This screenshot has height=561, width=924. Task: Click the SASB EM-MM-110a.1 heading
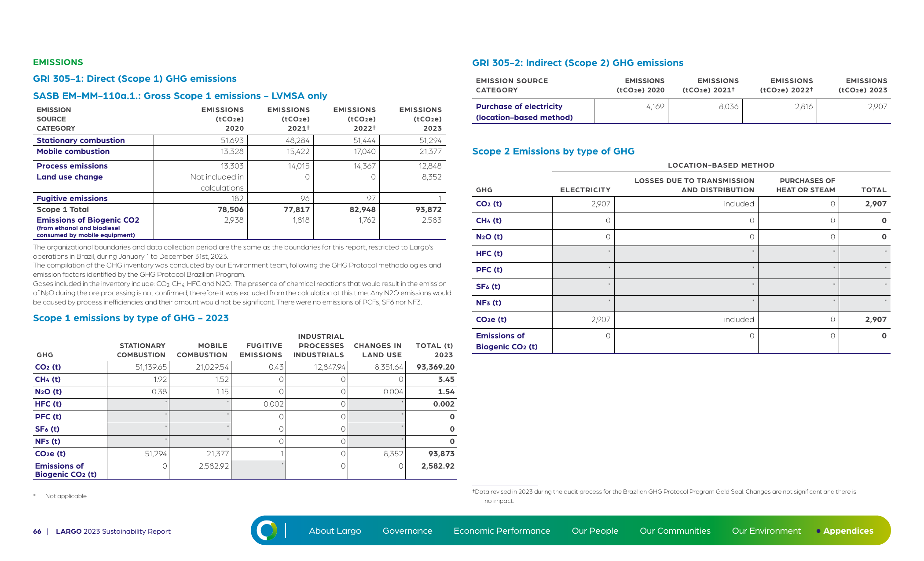click(x=180, y=96)
